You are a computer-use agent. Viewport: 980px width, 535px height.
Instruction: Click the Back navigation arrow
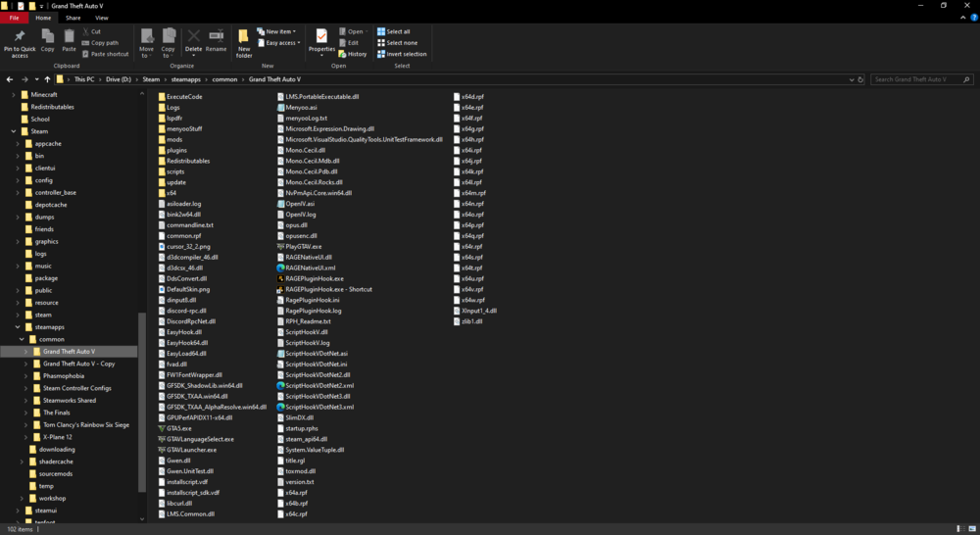point(10,79)
